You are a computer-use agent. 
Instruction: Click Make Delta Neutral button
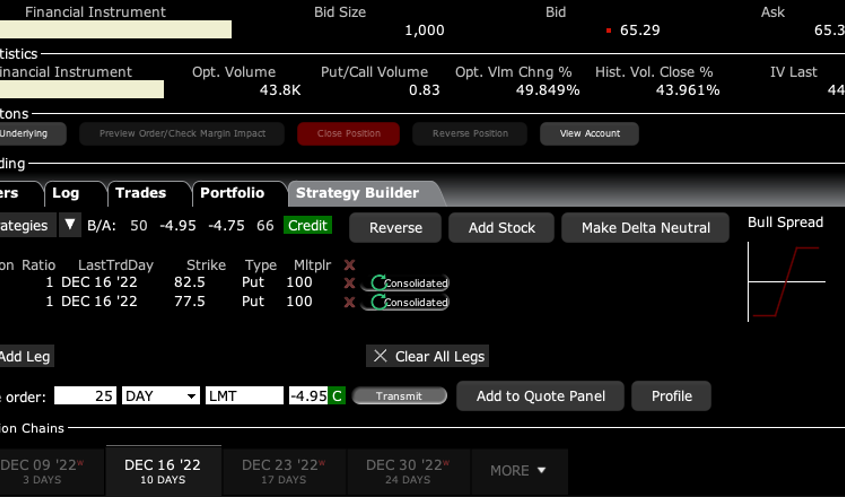tap(646, 228)
